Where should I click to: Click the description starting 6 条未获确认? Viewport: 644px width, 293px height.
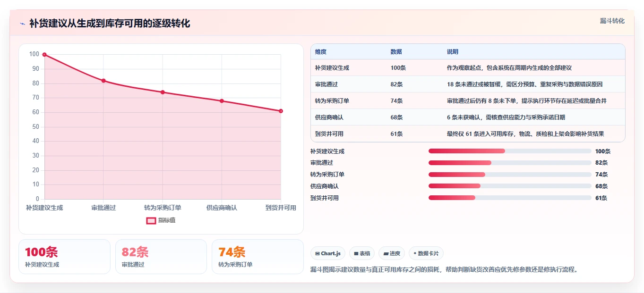tap(506, 117)
